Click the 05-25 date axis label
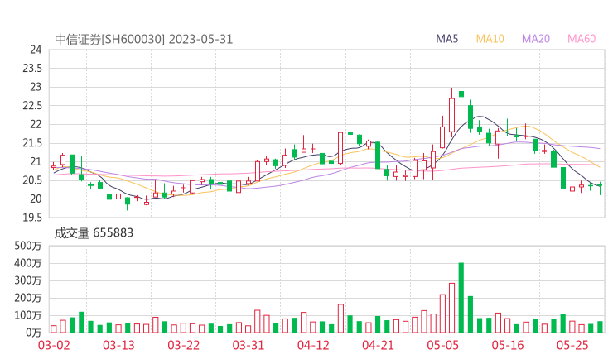The width and height of the screenshot is (613, 364). 572,345
